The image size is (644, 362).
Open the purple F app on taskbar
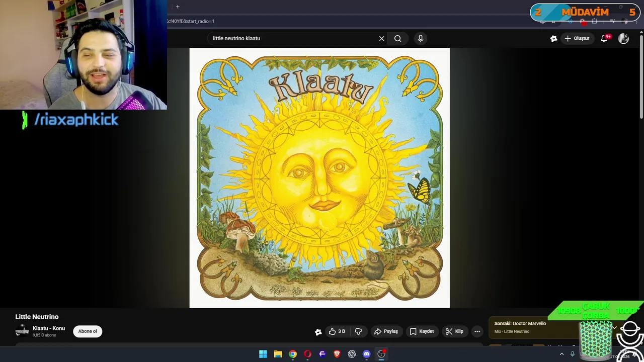click(x=323, y=354)
